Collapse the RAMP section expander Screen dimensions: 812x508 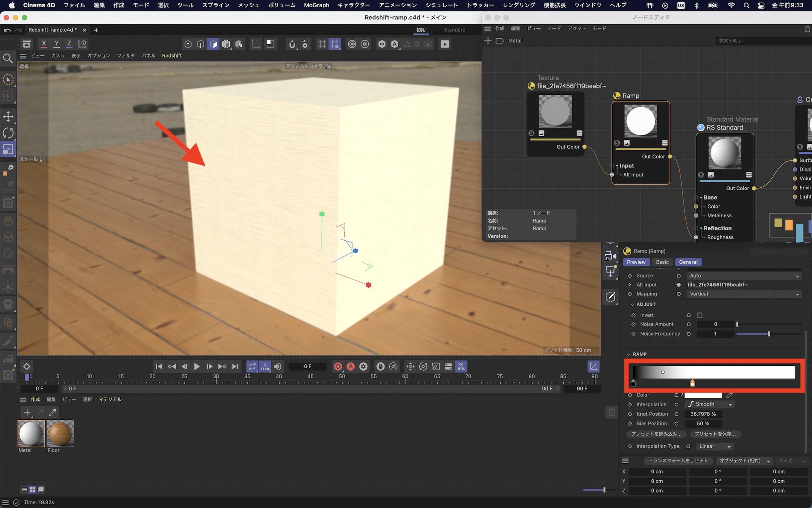[x=628, y=354]
